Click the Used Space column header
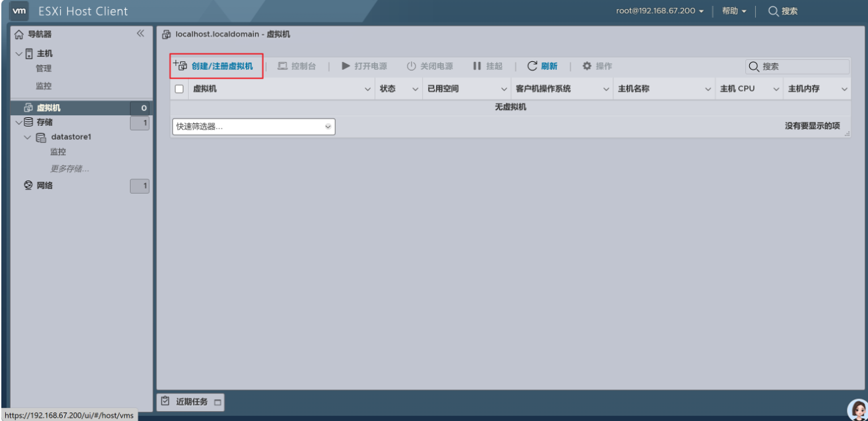 point(443,89)
